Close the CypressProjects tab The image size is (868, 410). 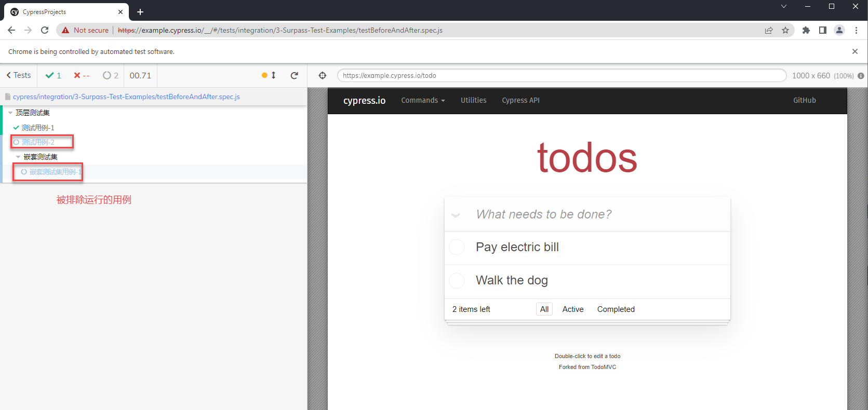(121, 12)
